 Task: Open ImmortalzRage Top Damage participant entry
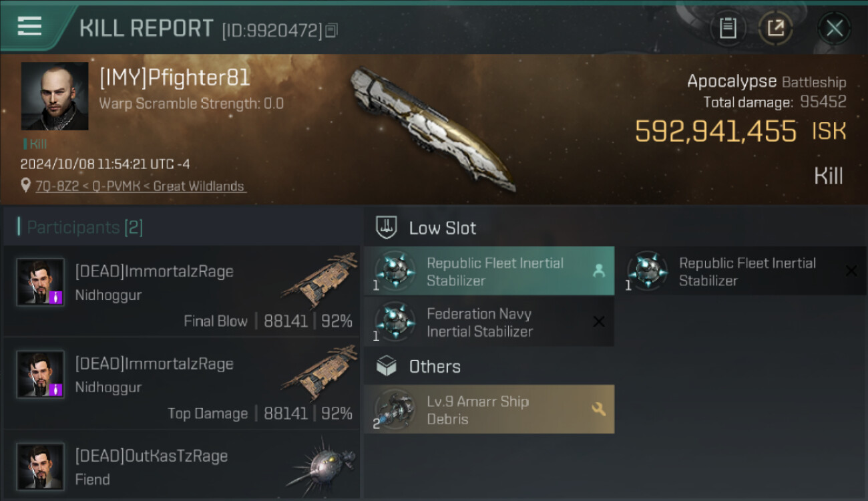click(x=182, y=383)
